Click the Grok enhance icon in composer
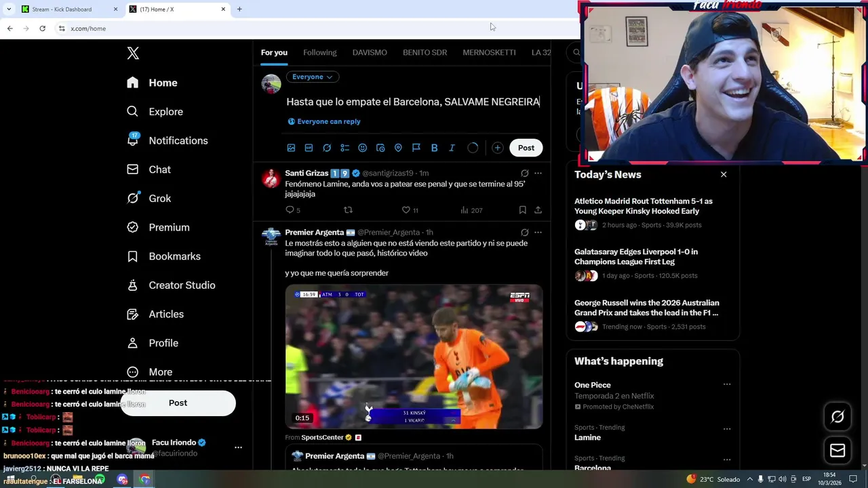 point(327,148)
